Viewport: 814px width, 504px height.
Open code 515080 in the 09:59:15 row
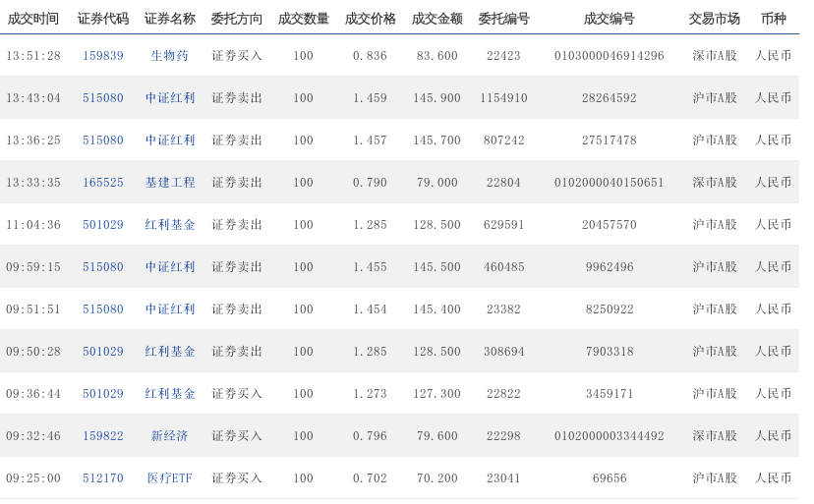tap(103, 267)
